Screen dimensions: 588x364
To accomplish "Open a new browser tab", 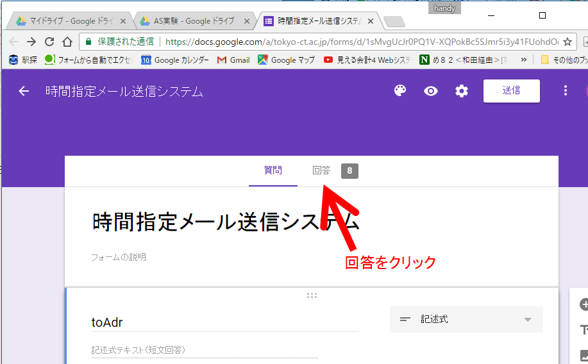I will pos(394,22).
